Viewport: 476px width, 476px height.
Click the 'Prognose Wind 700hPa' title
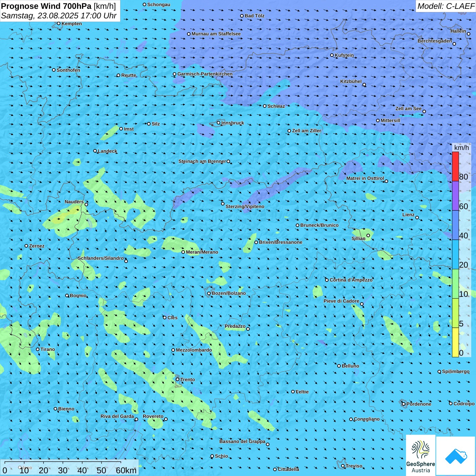coord(46,6)
